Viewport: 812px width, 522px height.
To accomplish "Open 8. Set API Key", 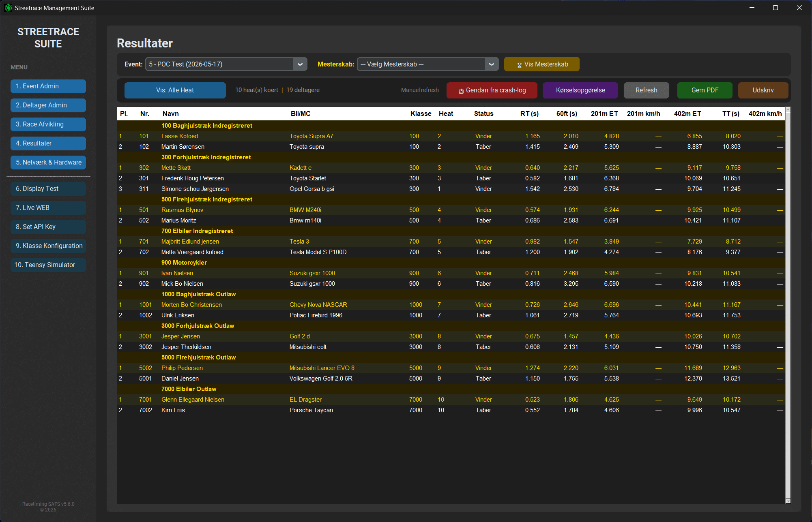I will 48,227.
